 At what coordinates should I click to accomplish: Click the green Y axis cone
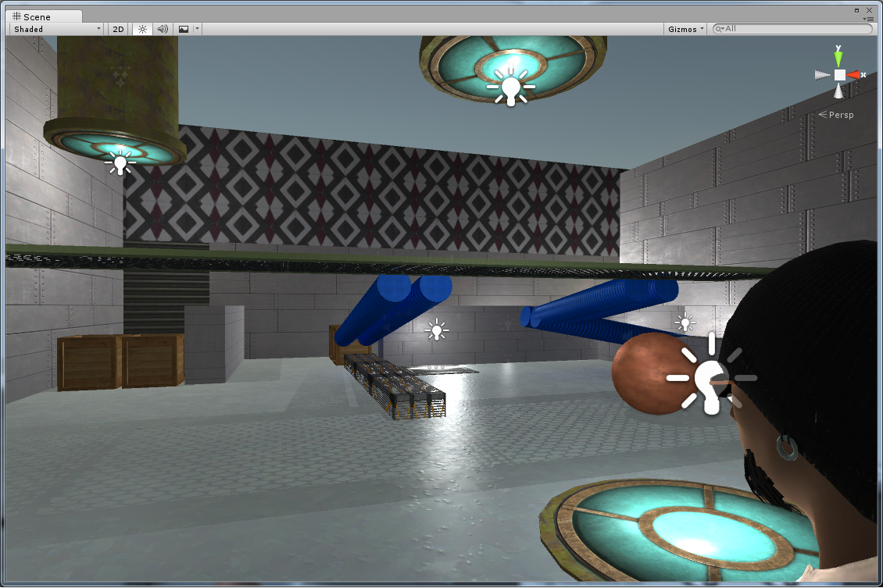point(838,57)
